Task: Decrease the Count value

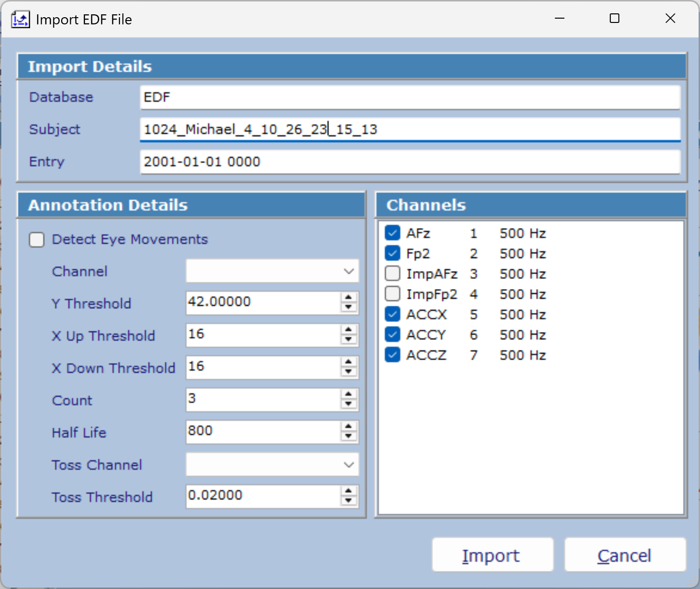Action: [349, 405]
